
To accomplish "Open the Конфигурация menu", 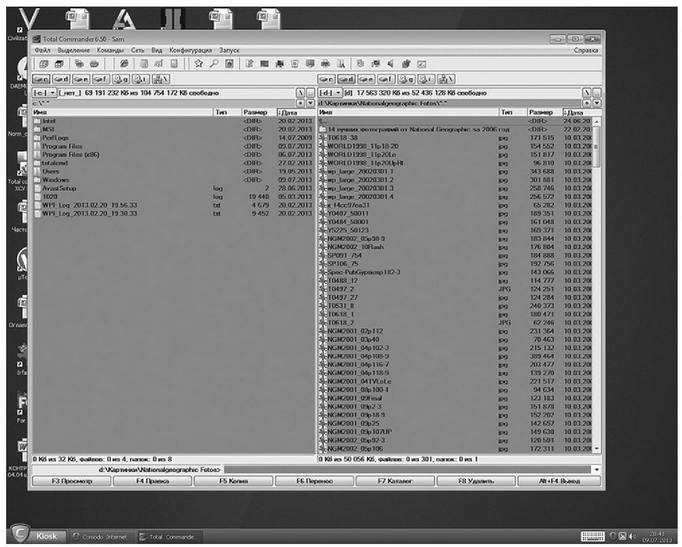I will (191, 50).
